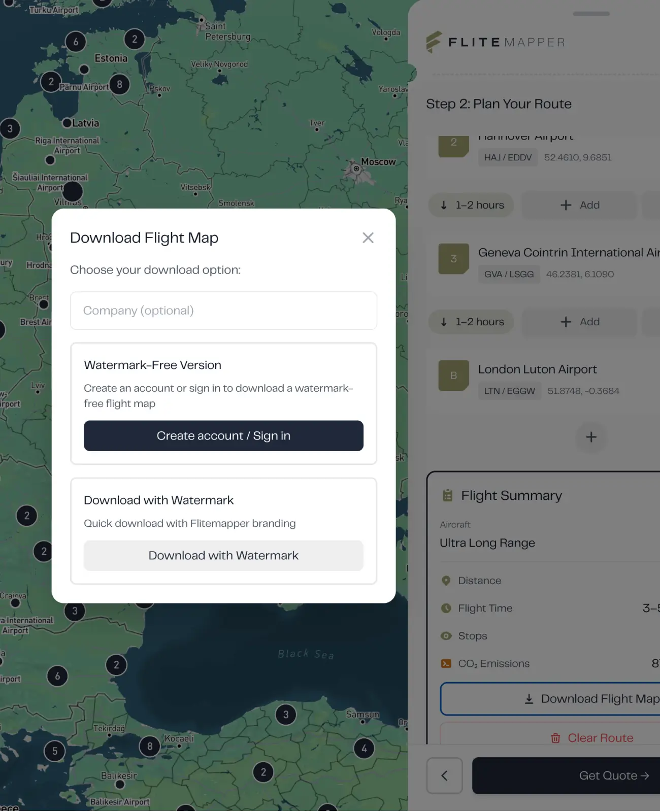Click Download Flight Map button in summary

(550, 699)
